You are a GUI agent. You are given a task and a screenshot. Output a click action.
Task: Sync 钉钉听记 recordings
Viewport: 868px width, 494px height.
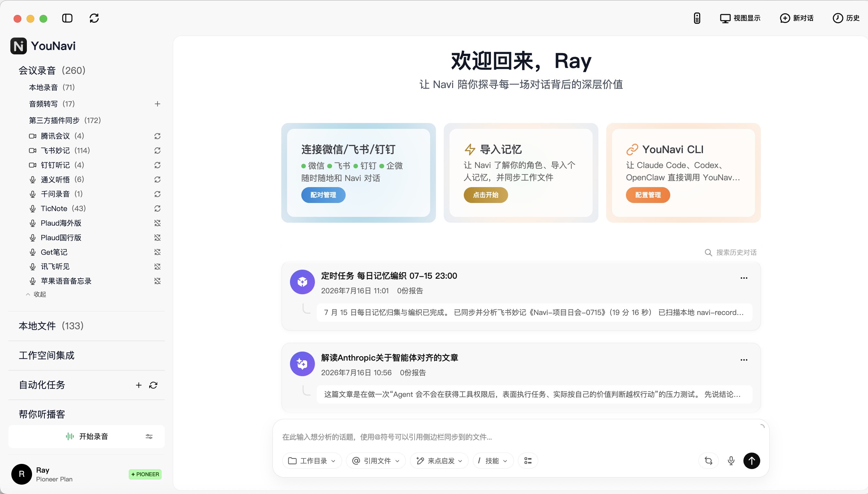(157, 165)
